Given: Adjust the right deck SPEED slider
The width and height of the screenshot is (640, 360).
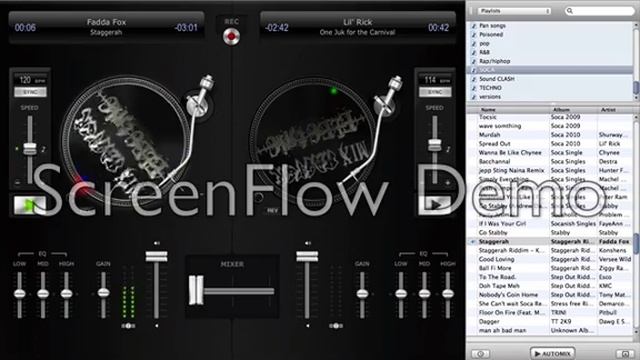Looking at the screenshot, I should [x=435, y=144].
